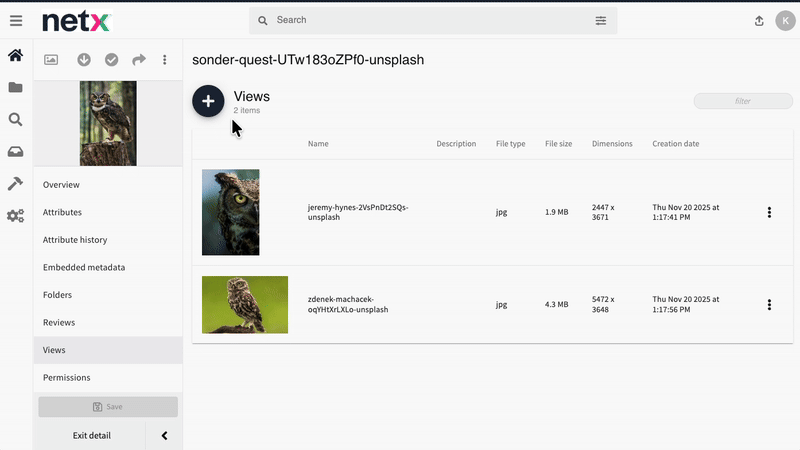This screenshot has width=800, height=450.
Task: Collapse the asset detail side panel
Action: click(x=164, y=436)
